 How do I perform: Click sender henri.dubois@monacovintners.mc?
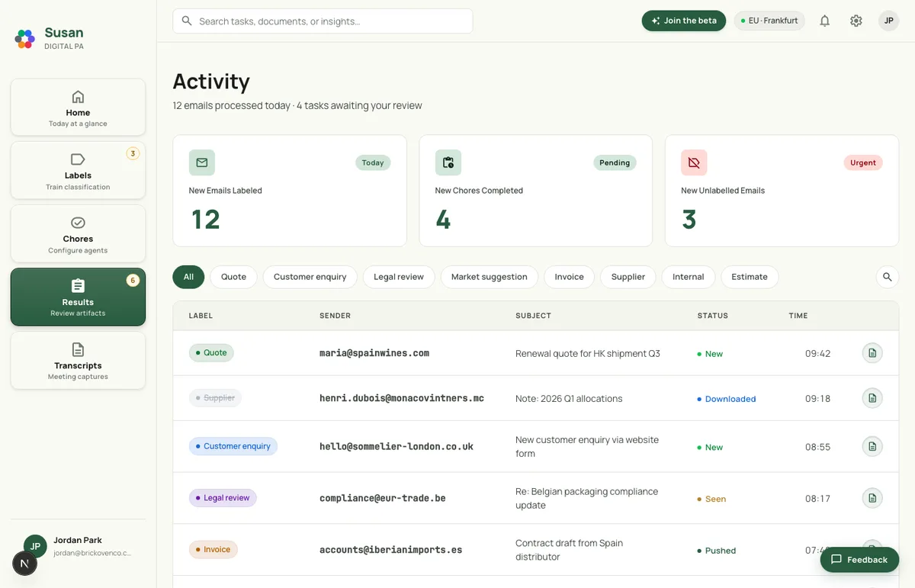[x=402, y=398]
